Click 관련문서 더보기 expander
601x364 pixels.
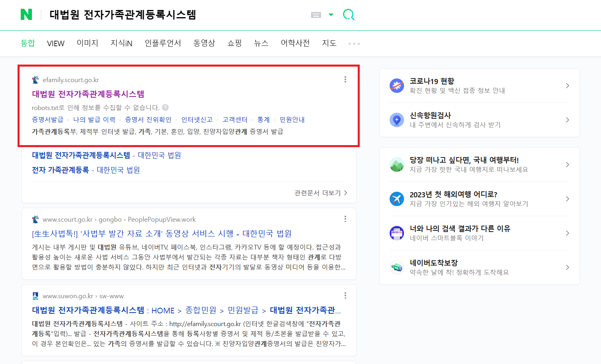click(321, 193)
